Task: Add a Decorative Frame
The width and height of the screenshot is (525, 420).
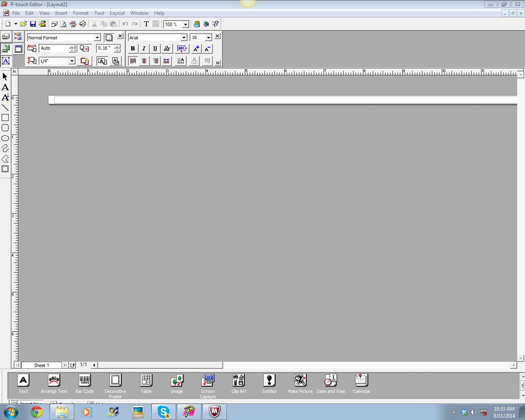Action: 115,386
